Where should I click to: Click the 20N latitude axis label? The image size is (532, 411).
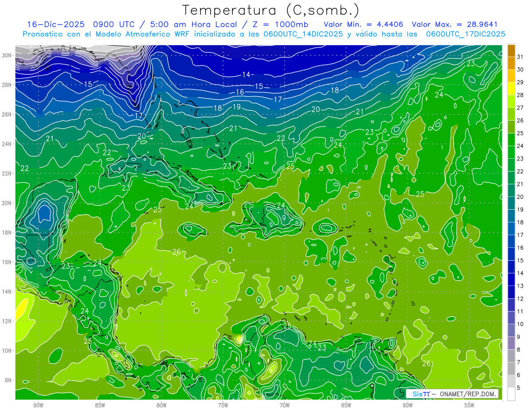pos(8,203)
